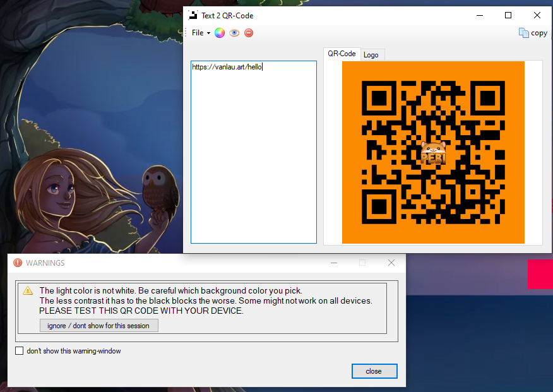The image size is (553, 392).
Task: Click the orange QR code preview image
Action: click(x=433, y=152)
